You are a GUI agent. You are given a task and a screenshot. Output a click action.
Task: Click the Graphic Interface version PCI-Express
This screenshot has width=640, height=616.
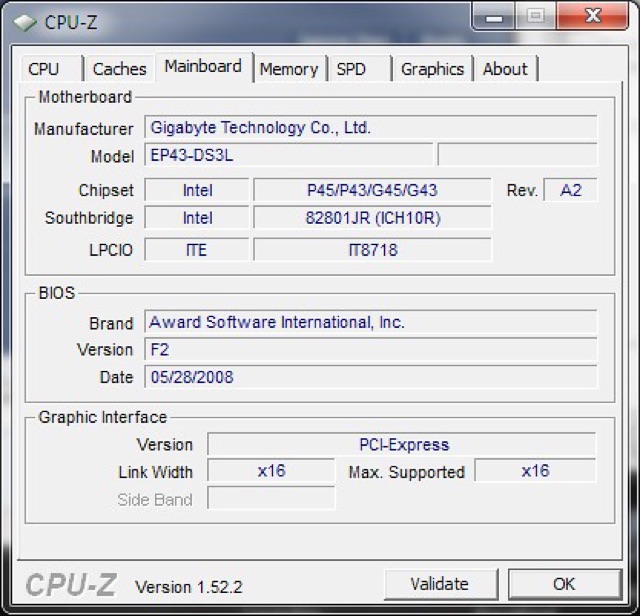tap(402, 444)
